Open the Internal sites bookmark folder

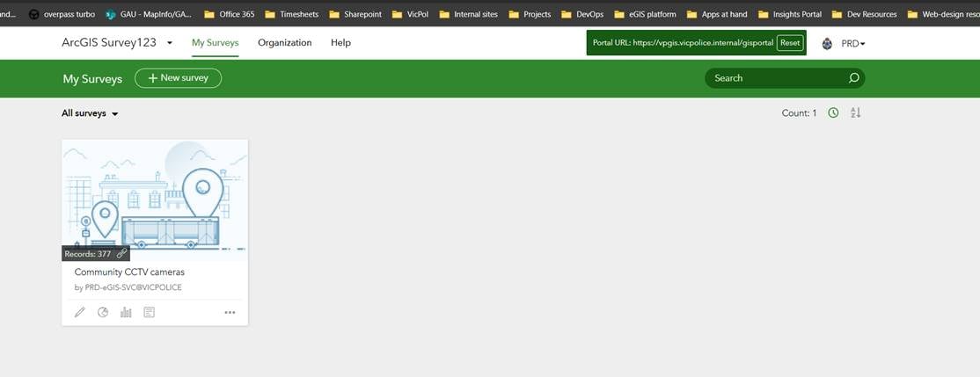469,14
